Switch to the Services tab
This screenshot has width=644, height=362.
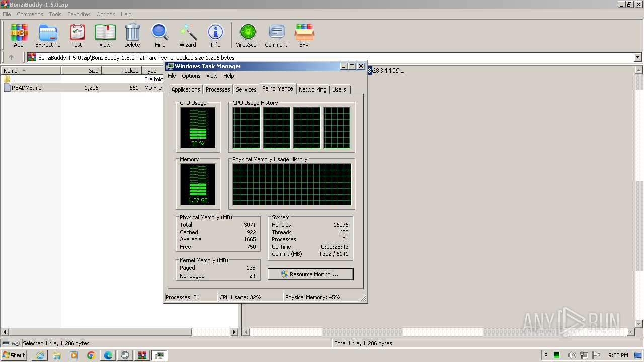[246, 89]
